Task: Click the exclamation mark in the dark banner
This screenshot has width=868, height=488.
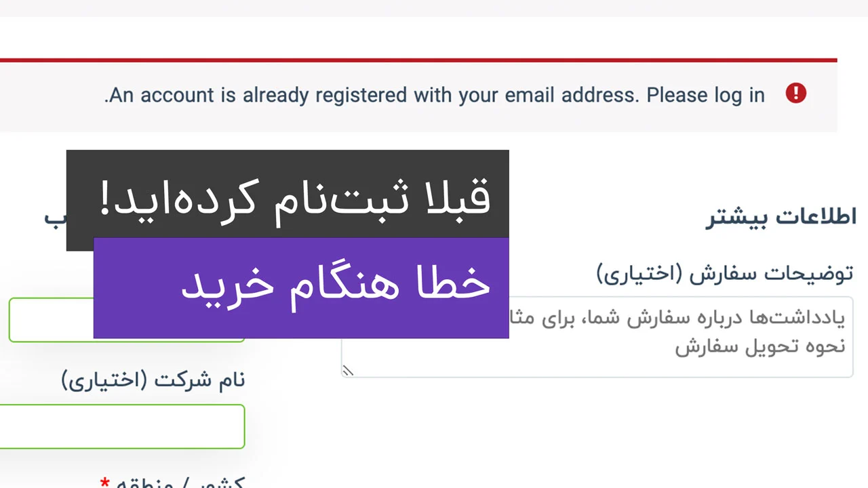Action: point(106,199)
